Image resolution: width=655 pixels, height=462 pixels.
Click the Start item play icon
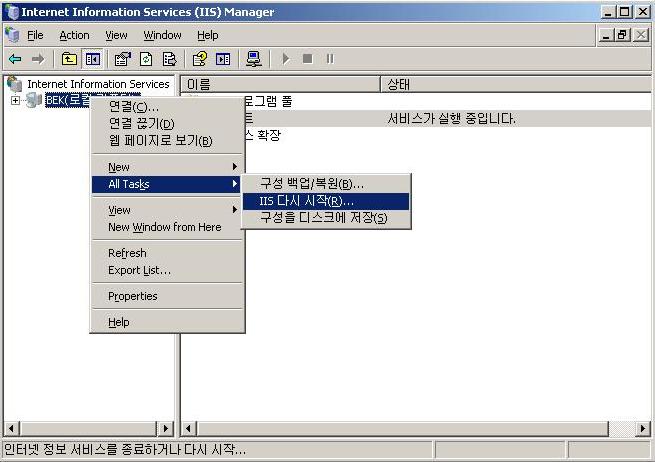point(286,59)
